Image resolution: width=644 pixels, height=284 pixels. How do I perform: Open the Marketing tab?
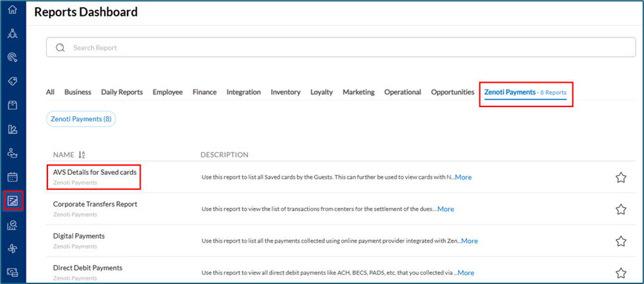click(359, 92)
